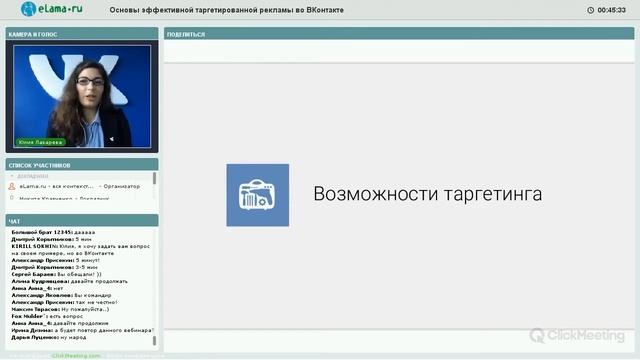Open the Поделиться panel header
This screenshot has height=360, width=640.
point(399,34)
